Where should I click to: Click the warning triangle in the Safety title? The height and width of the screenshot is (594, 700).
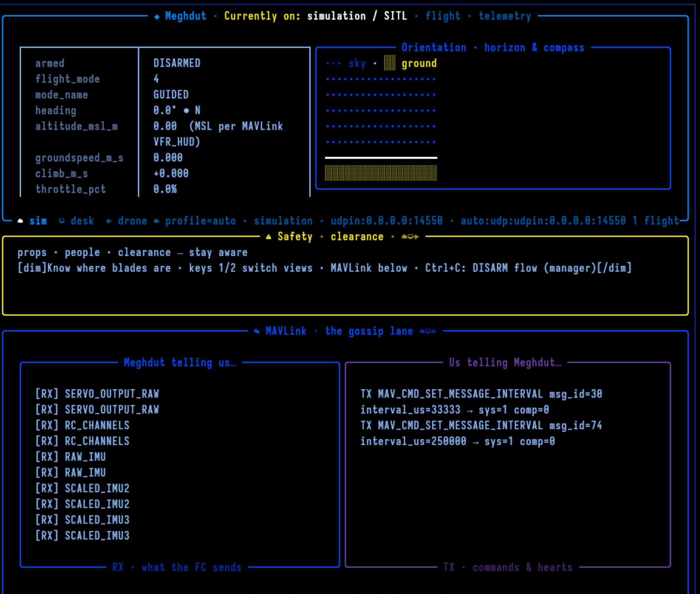pyautogui.click(x=269, y=237)
